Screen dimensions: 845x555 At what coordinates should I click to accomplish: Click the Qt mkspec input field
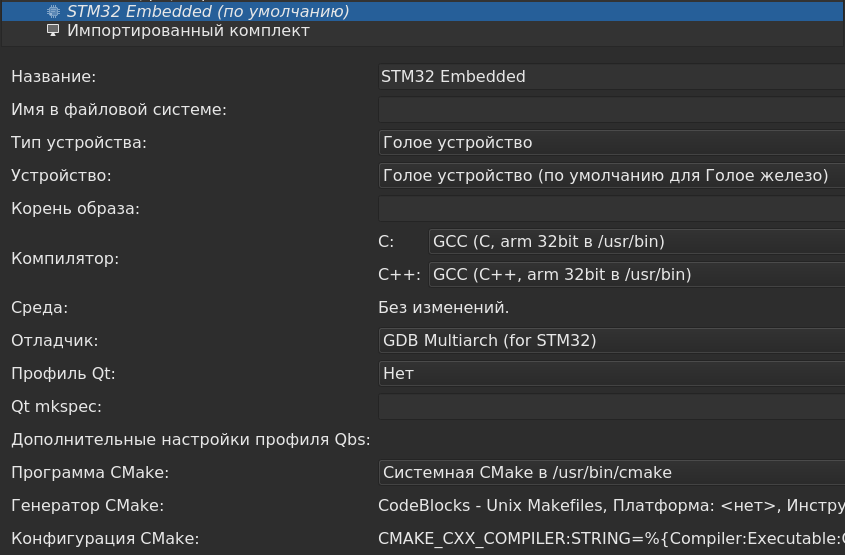[612, 406]
